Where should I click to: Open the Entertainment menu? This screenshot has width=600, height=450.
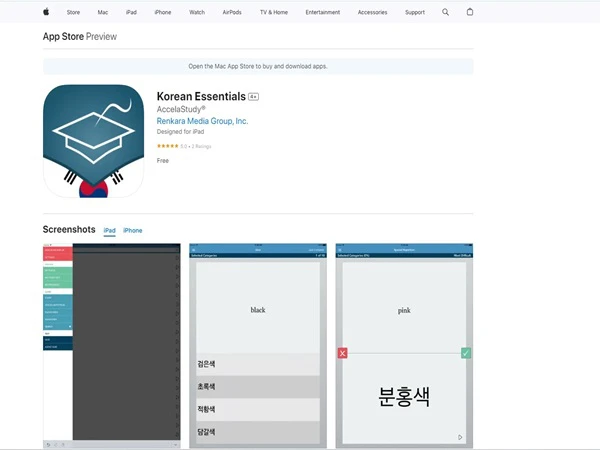coord(323,12)
